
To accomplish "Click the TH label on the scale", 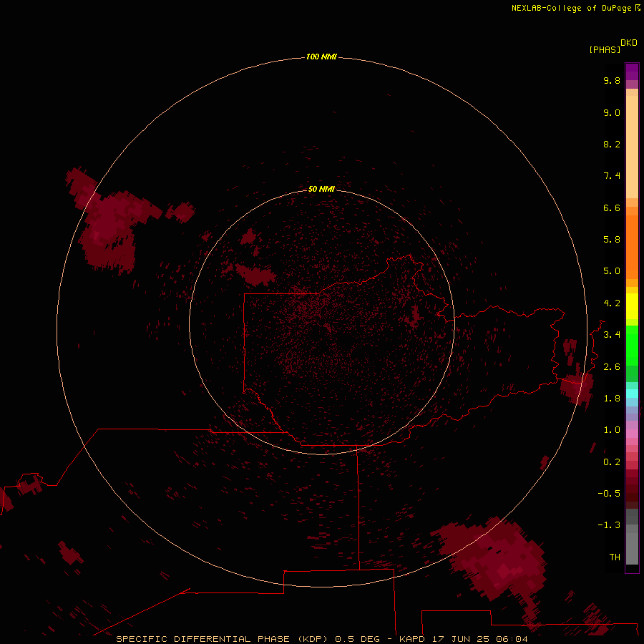I will (615, 557).
